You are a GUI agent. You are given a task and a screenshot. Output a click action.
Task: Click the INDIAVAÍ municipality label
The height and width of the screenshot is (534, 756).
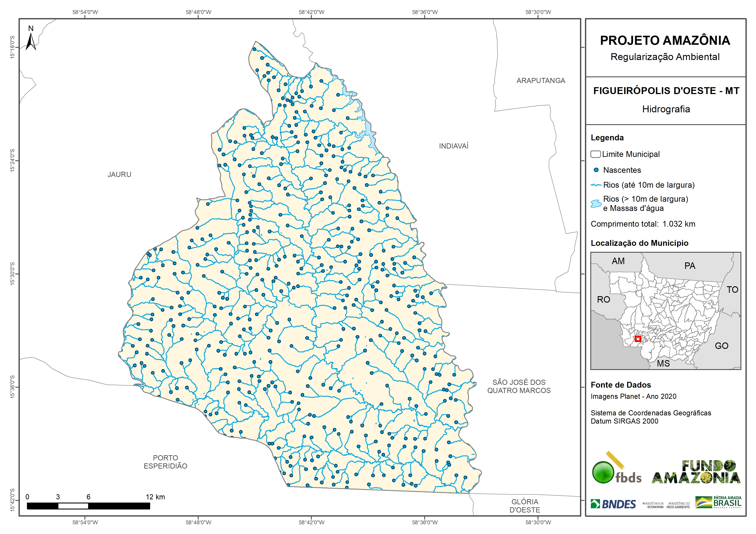[453, 146]
